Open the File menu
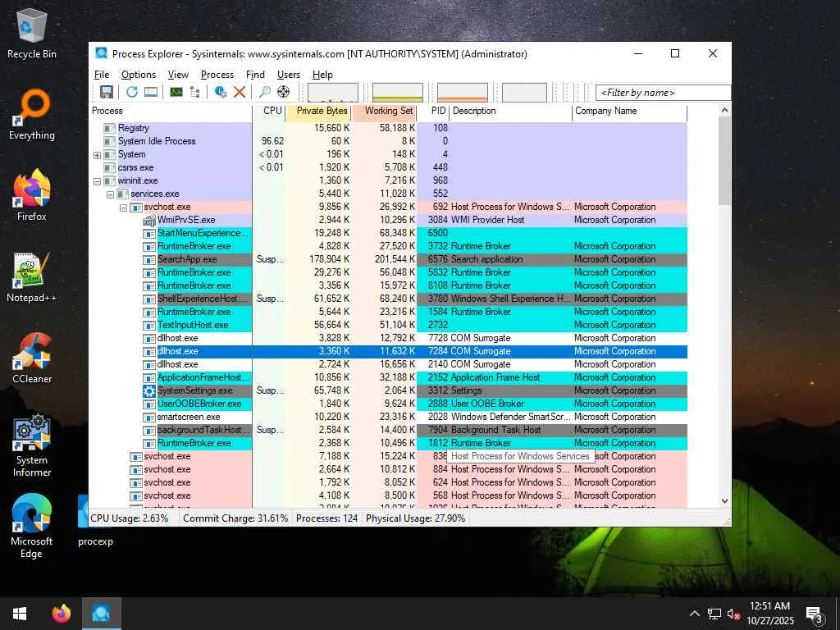The image size is (840, 630). pyautogui.click(x=101, y=75)
